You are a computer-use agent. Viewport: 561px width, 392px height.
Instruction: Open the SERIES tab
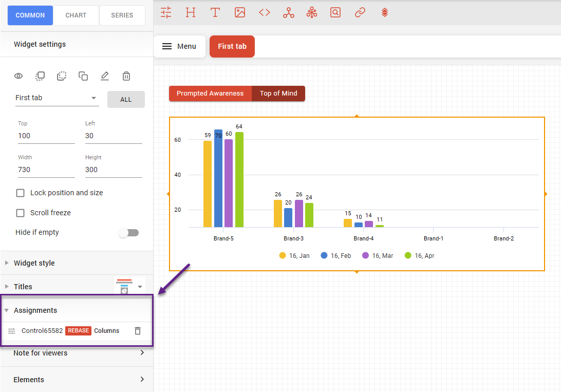point(122,15)
